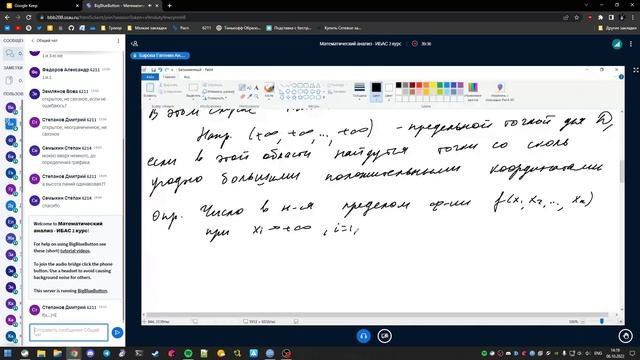
Task: Open the BigBlueButton link in the welcome message
Action: tap(92, 291)
